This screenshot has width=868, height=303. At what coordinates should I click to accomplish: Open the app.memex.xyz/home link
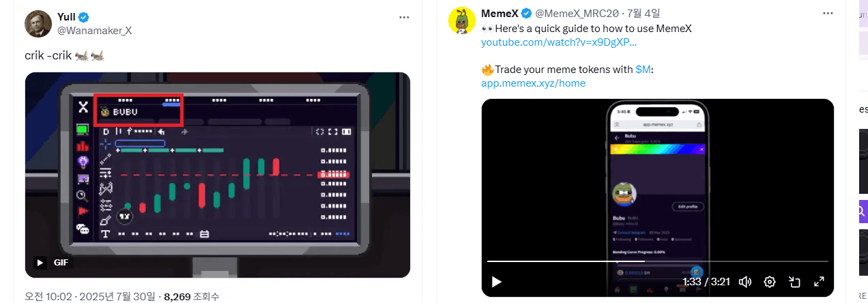(533, 83)
